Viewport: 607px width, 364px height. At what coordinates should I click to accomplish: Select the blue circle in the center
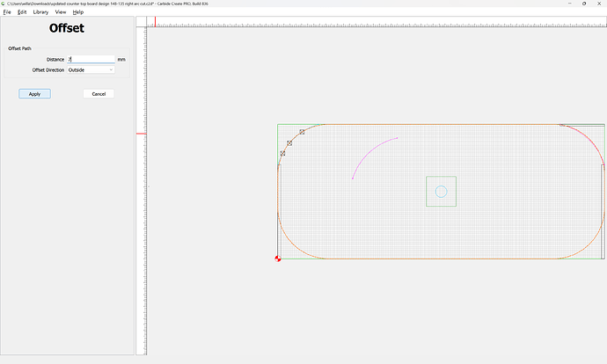[x=442, y=192]
